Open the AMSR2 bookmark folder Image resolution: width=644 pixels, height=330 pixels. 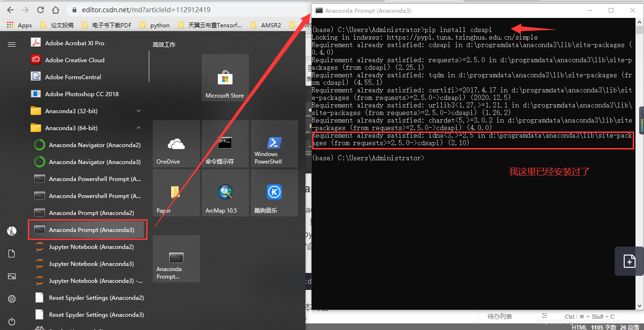click(266, 25)
